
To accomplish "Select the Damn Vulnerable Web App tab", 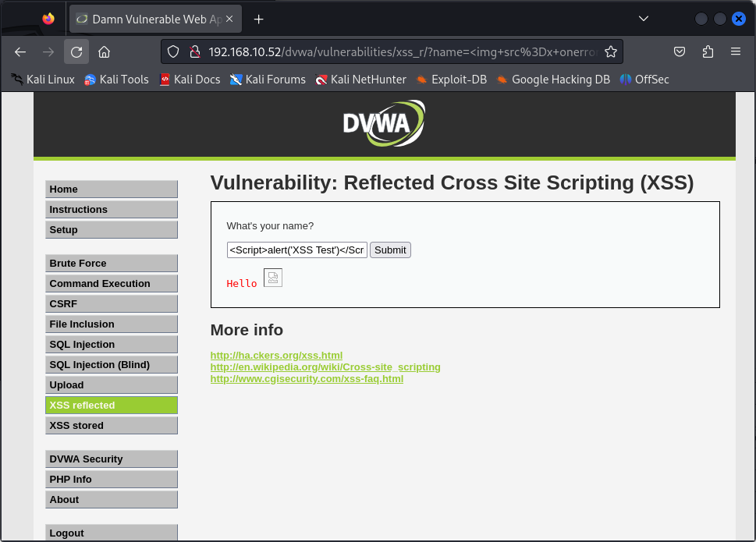I will [x=155, y=19].
